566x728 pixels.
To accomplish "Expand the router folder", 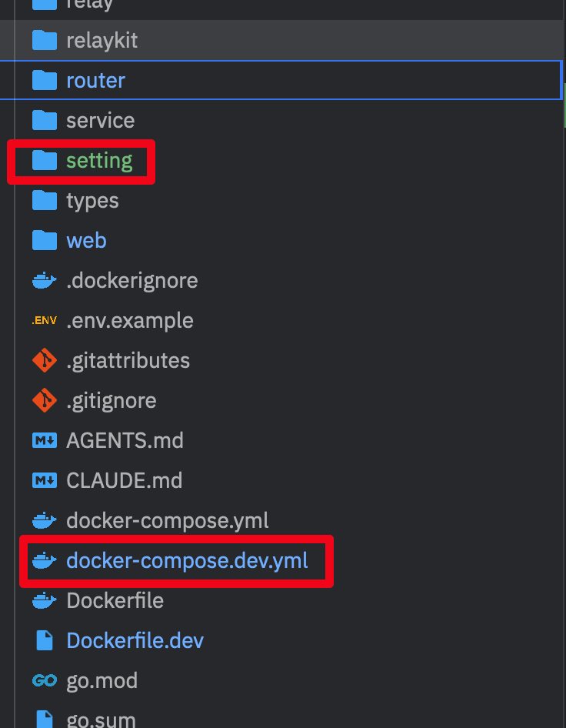I will pyautogui.click(x=281, y=80).
